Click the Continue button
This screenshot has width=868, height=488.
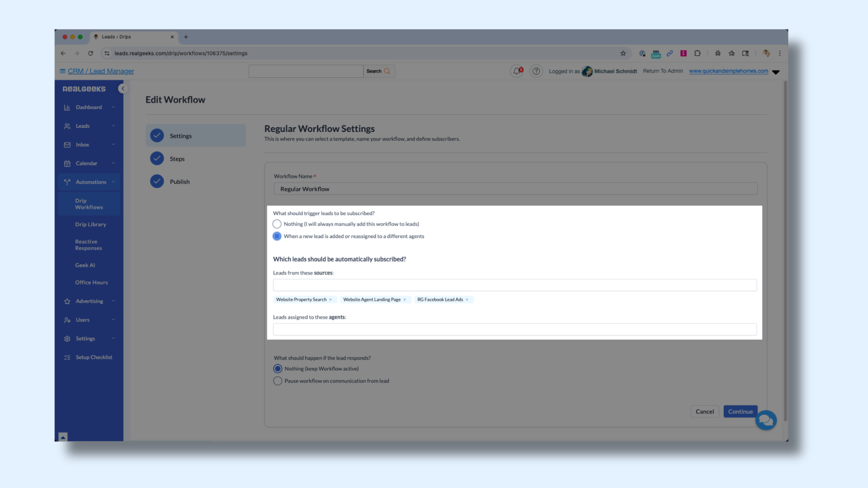tap(740, 411)
